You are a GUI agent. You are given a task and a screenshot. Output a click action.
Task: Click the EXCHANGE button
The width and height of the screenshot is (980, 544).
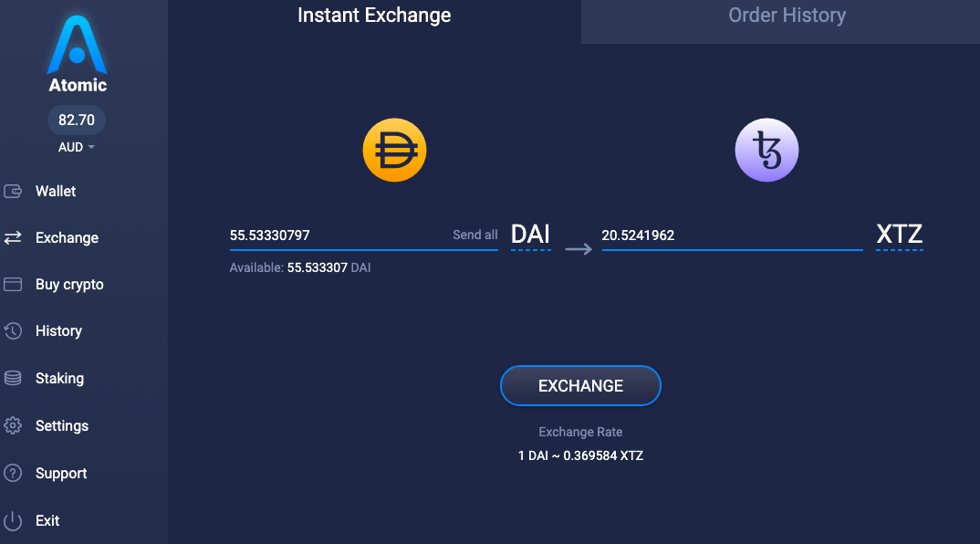tap(580, 386)
